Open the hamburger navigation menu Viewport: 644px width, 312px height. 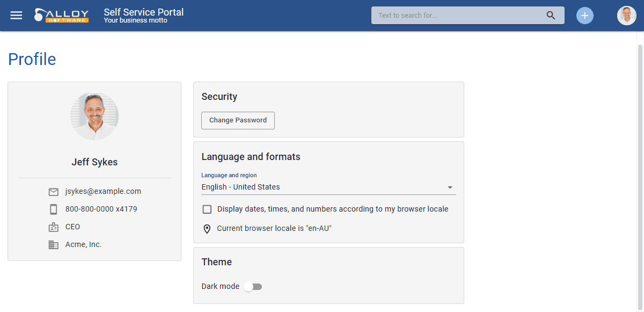17,15
